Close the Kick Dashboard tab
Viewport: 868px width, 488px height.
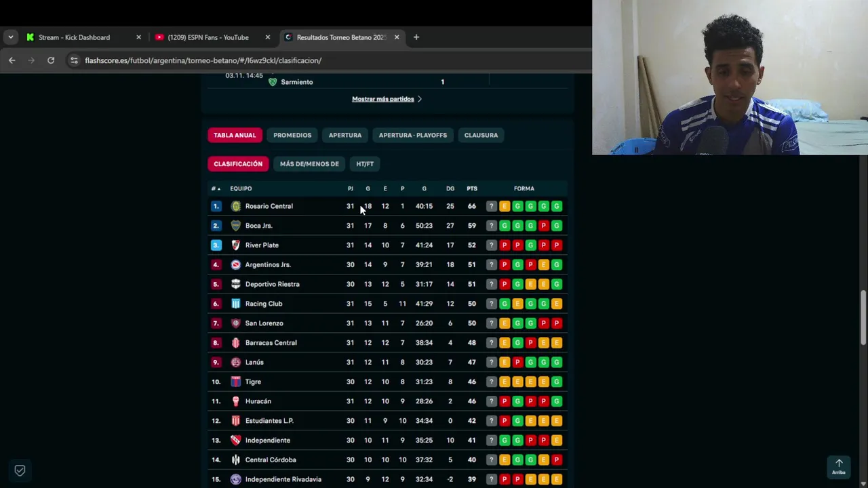coord(138,37)
